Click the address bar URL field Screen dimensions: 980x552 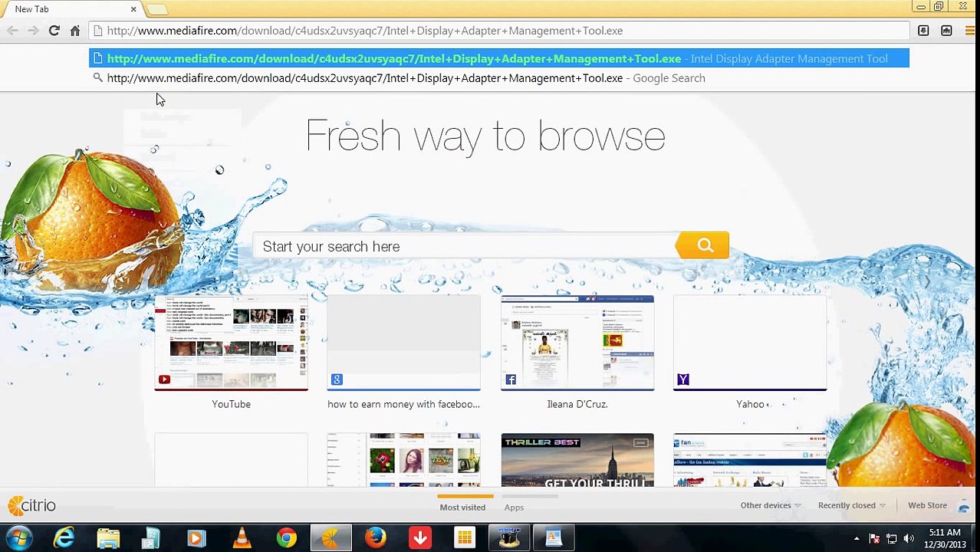[498, 31]
